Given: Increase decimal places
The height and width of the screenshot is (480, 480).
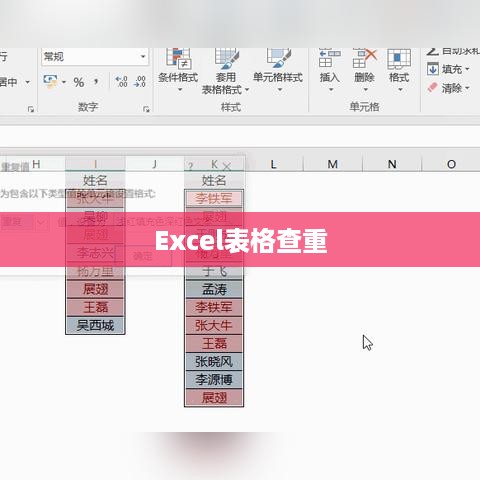Looking at the screenshot, I should (x=121, y=81).
